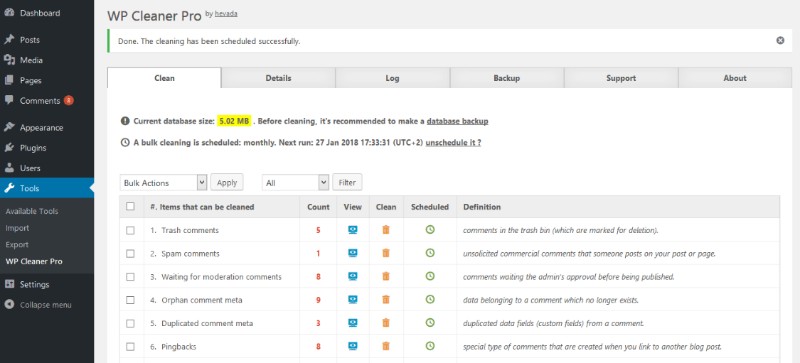Select Tools in the sidebar
800x363 pixels.
coord(47,188)
